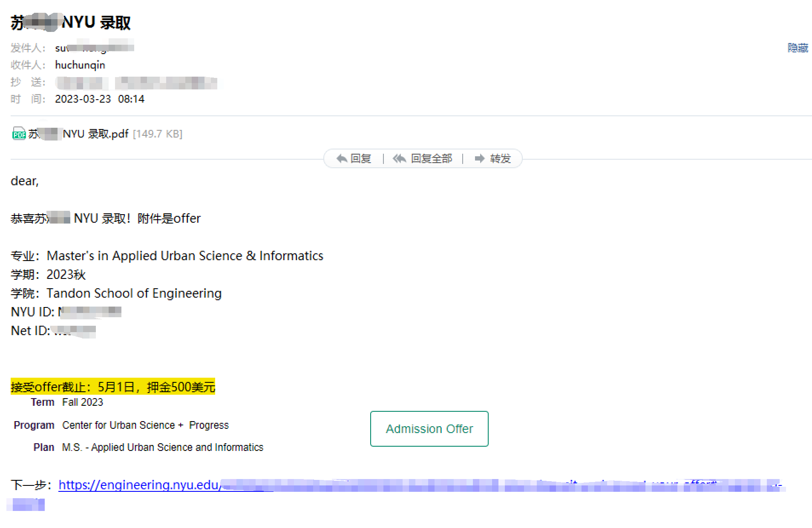Click M.S. - Applied Urban Science and Informatics
Screen dimensions: 812x528
pyautogui.click(x=163, y=448)
